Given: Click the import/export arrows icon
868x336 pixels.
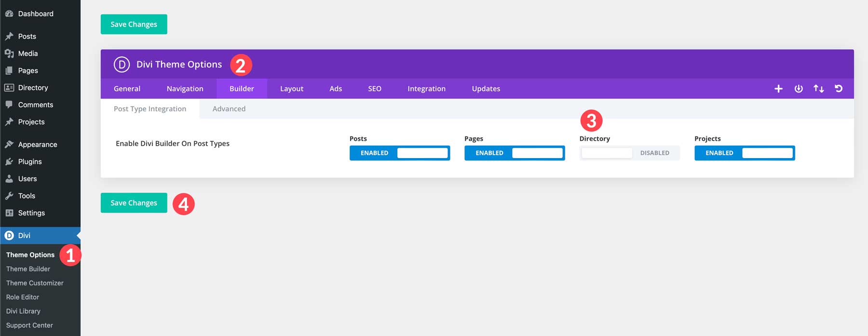Looking at the screenshot, I should [x=818, y=89].
